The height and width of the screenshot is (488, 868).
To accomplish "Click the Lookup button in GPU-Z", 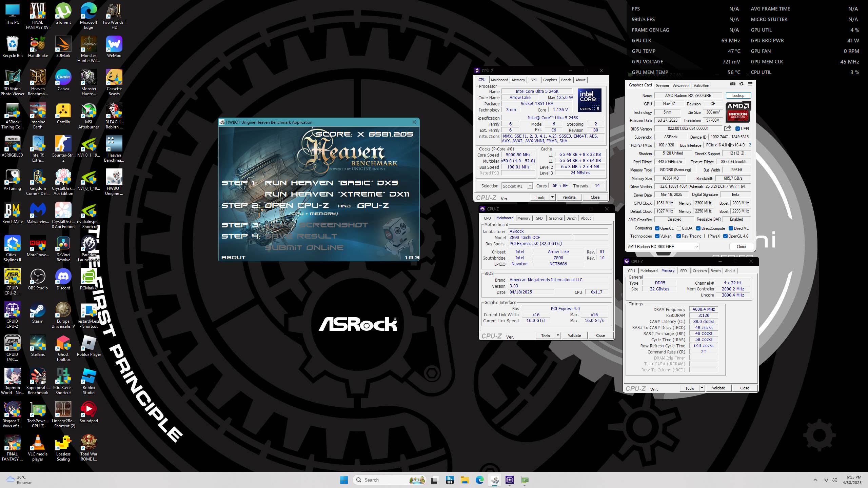I will (x=738, y=96).
